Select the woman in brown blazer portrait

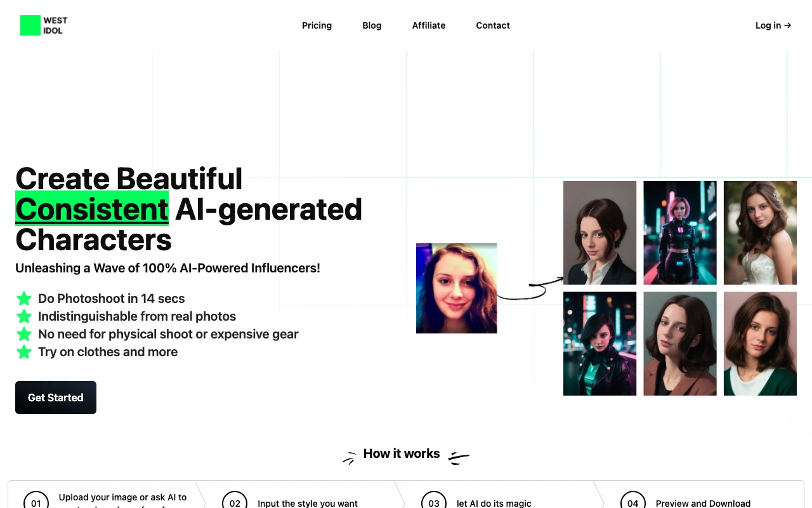click(679, 344)
